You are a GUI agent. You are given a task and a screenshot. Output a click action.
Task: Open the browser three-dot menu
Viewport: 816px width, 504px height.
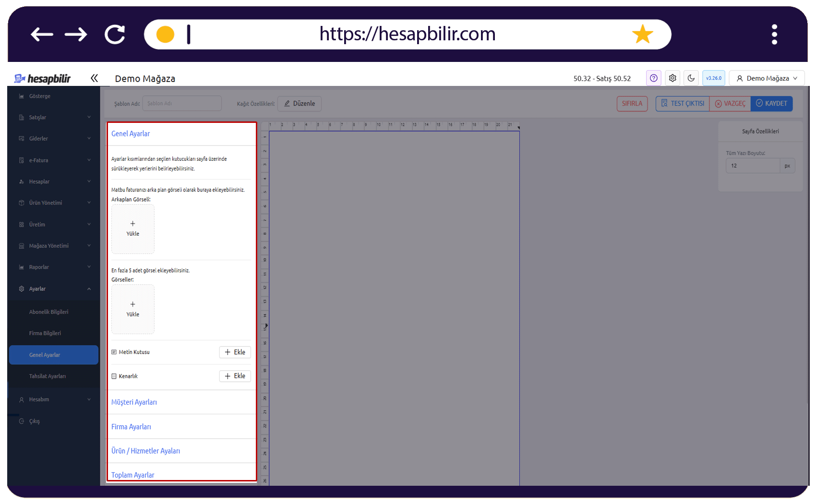(774, 34)
